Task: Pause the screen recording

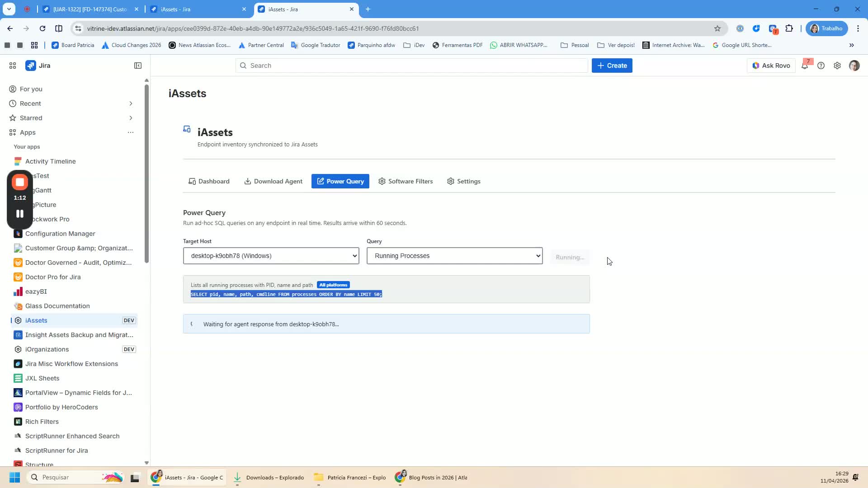Action: [x=20, y=214]
